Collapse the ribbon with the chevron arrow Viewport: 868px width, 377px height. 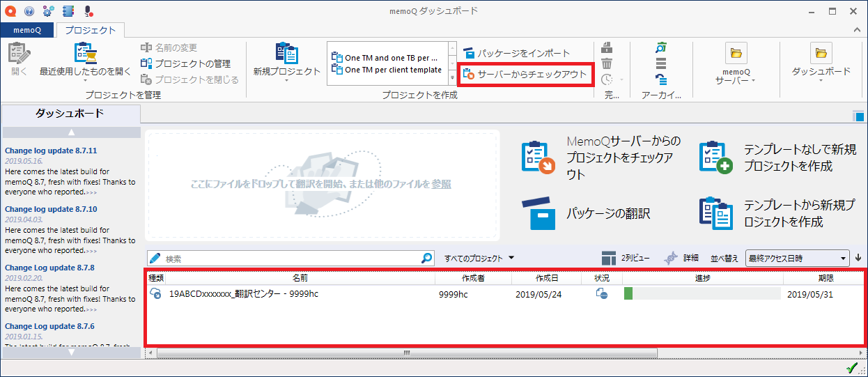tap(858, 30)
